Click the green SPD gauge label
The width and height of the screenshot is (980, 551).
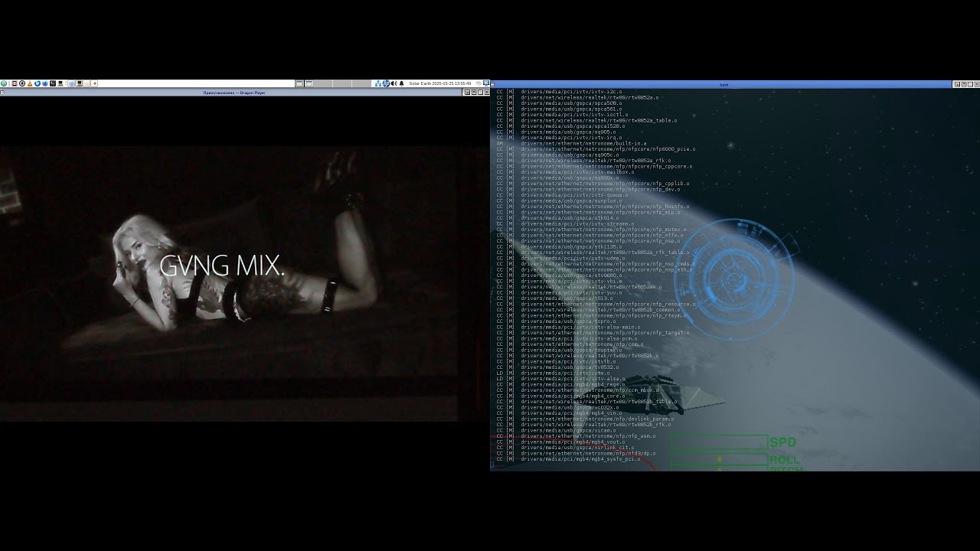click(x=782, y=442)
